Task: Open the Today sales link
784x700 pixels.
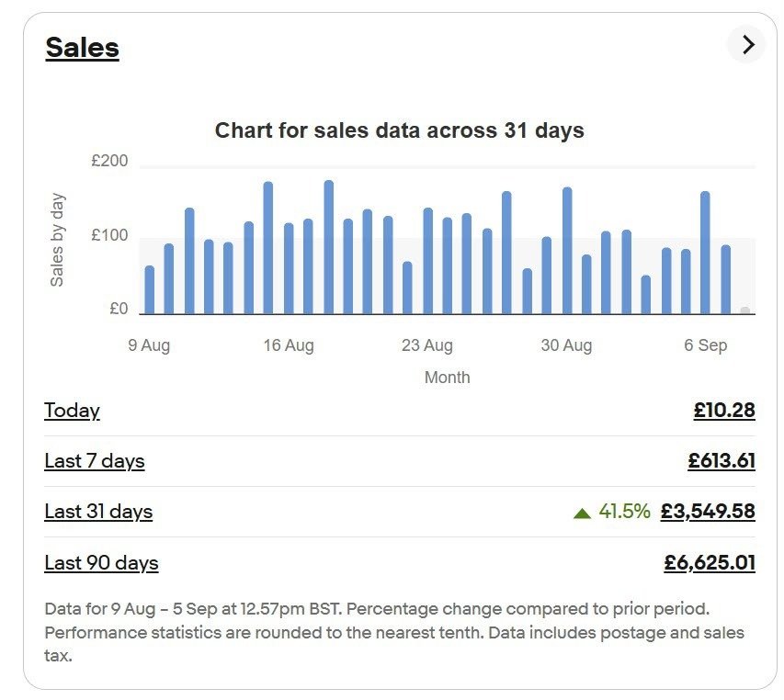Action: click(x=72, y=411)
